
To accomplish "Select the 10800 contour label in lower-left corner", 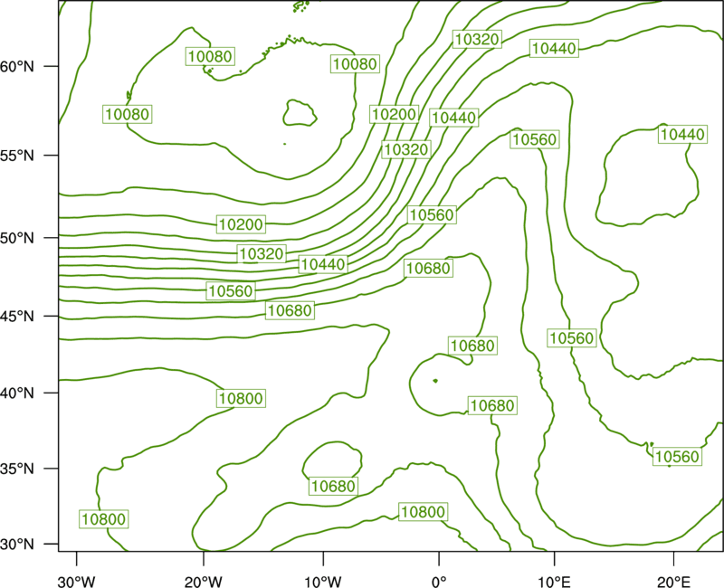I will [103, 519].
